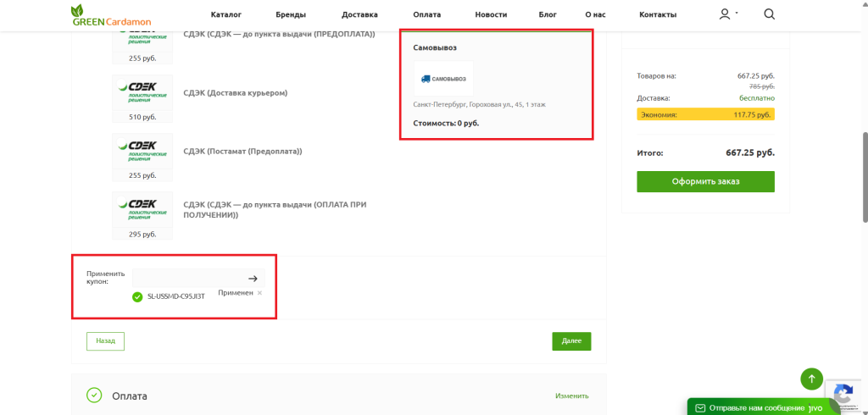Expand the account dropdown arrow

point(737,12)
